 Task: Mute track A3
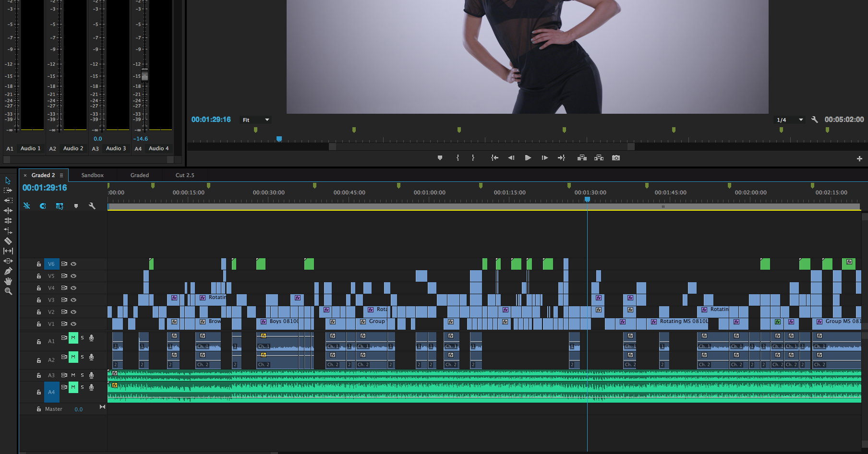[x=73, y=375]
